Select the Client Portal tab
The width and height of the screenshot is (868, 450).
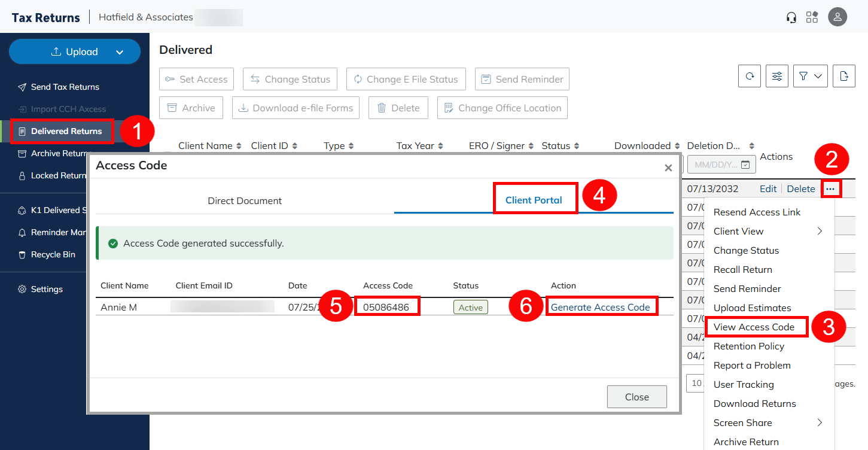coord(534,200)
